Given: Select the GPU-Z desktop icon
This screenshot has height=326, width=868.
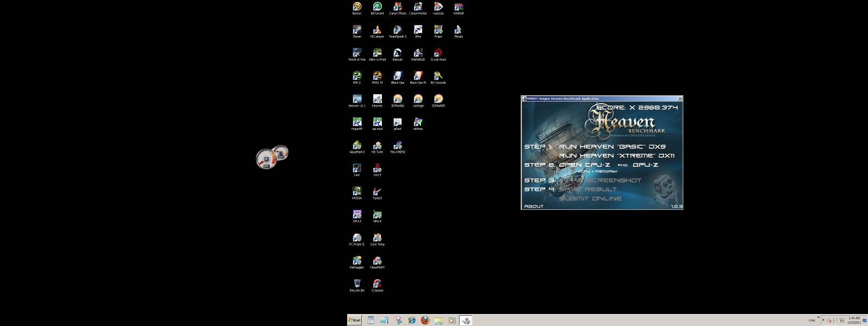Looking at the screenshot, I should pos(377,216).
